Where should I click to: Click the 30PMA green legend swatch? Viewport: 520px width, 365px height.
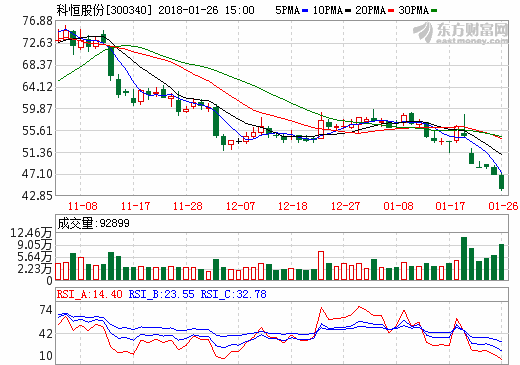pos(434,11)
